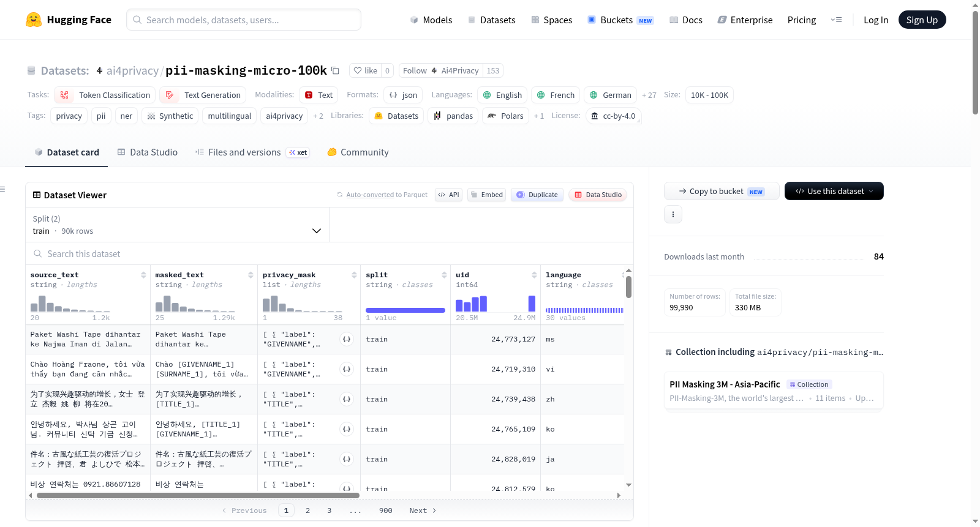The image size is (980, 527).
Task: Select the Token Classification task tag
Action: tap(105, 95)
